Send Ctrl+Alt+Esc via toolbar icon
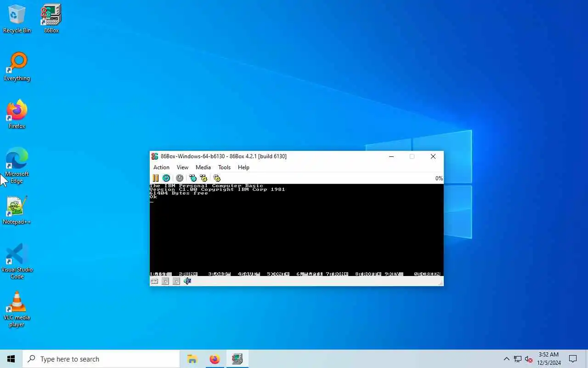The image size is (588, 368). 204,178
